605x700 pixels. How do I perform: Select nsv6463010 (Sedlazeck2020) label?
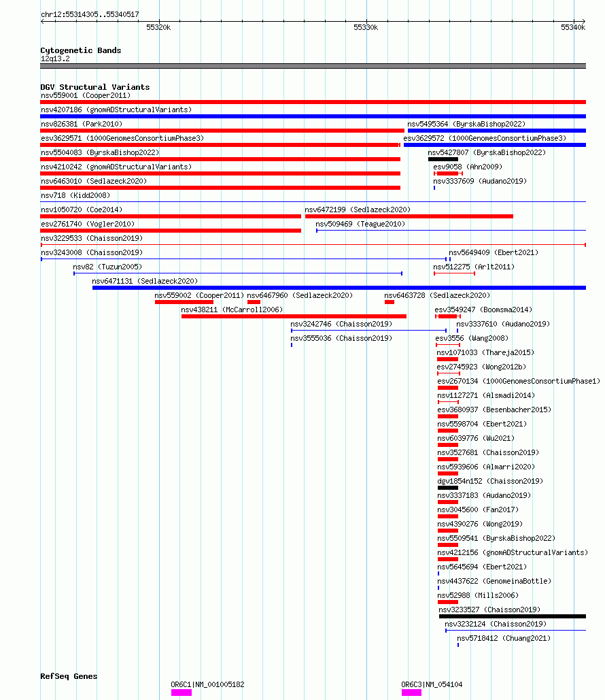pyautogui.click(x=94, y=181)
